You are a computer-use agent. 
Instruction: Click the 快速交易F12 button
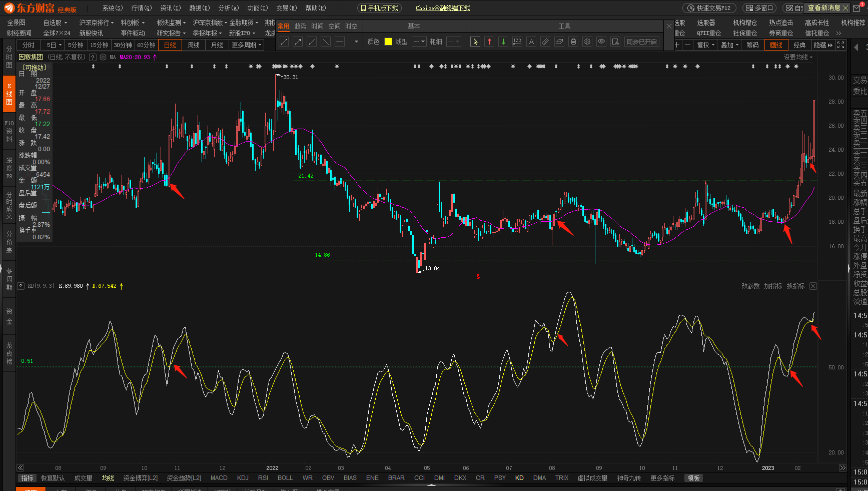(x=709, y=8)
